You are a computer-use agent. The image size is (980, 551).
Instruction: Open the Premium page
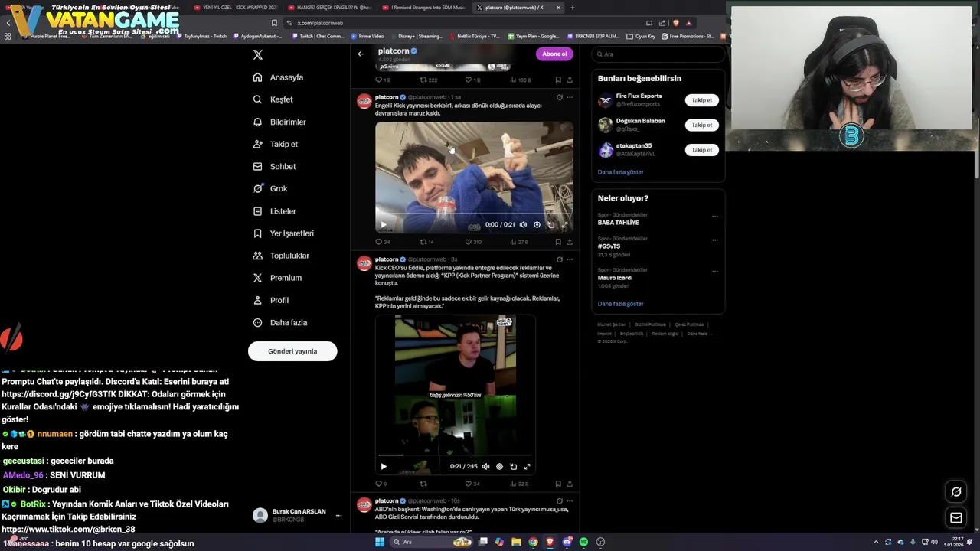277,278
